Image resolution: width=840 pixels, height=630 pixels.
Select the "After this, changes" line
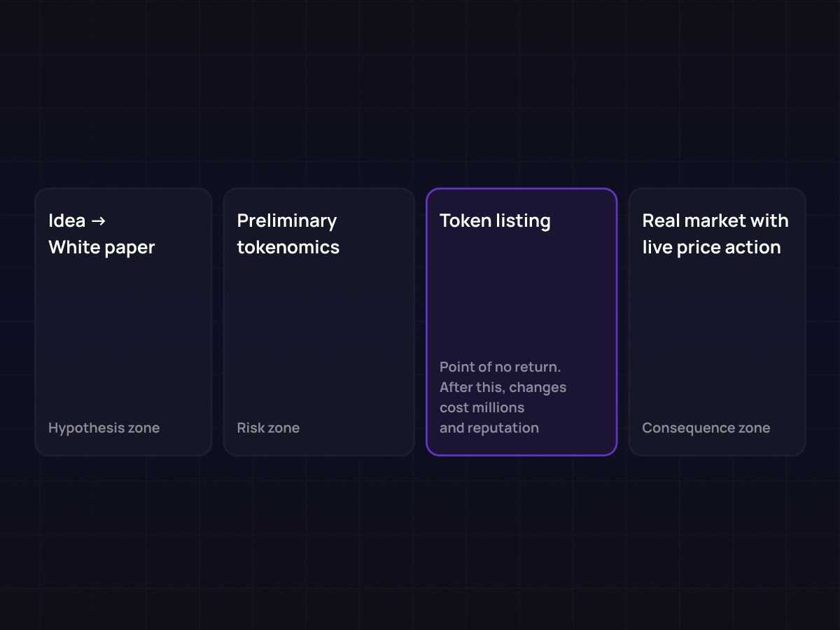(x=503, y=387)
